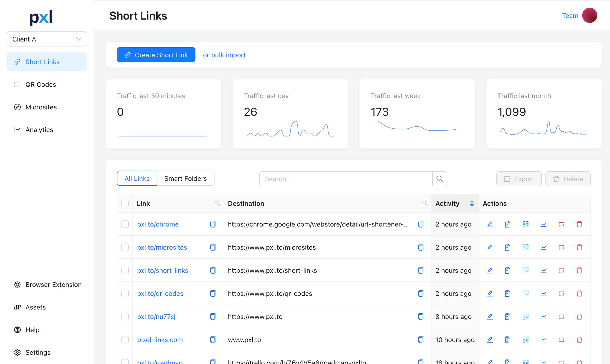Edit the pxl.to/microsites link

coord(490,247)
